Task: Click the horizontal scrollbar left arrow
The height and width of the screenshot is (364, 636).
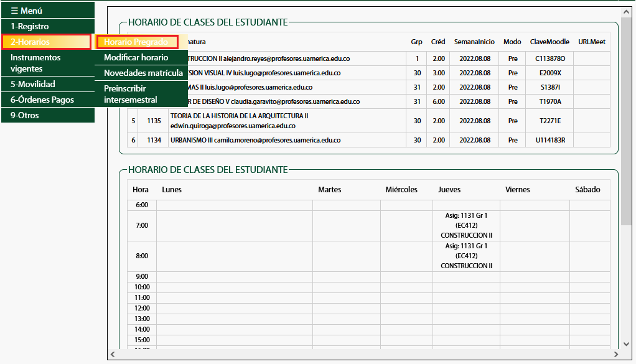Action: (x=113, y=354)
